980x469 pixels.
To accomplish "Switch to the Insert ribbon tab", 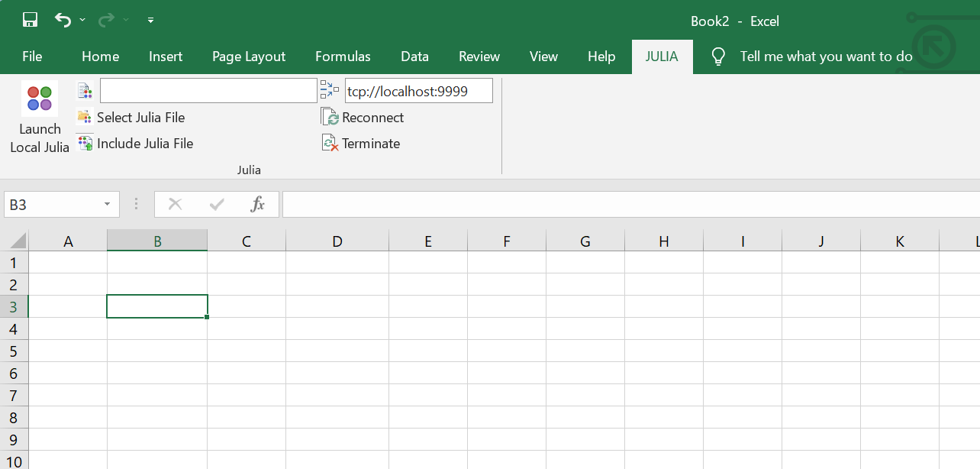I will [166, 57].
